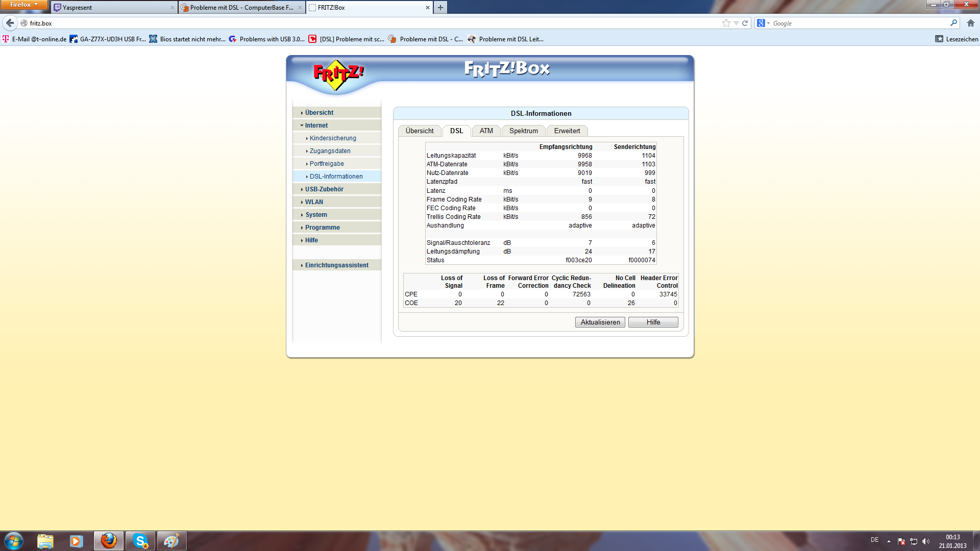Click the volume speaker tray icon
Screen dimensions: 980x551
(926, 541)
